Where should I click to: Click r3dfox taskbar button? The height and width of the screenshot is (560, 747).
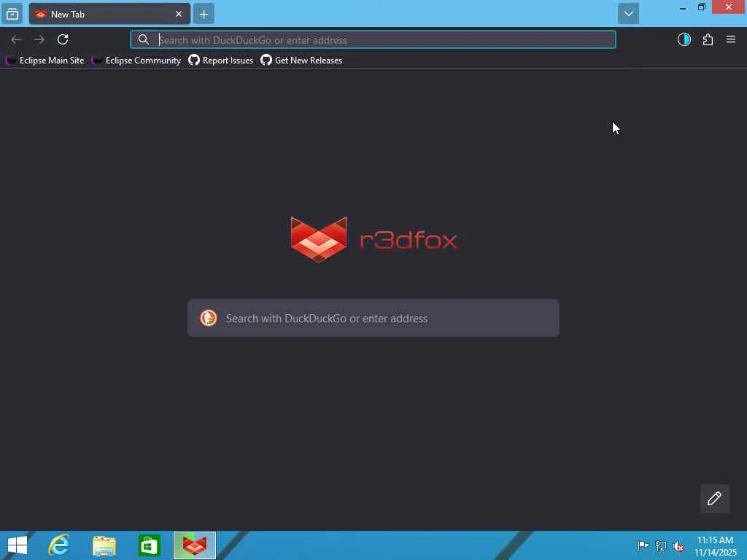(195, 545)
